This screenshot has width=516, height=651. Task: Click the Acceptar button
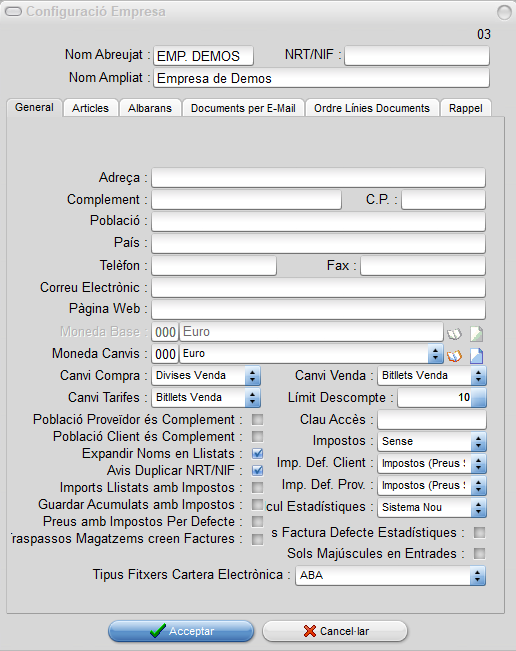pyautogui.click(x=181, y=631)
